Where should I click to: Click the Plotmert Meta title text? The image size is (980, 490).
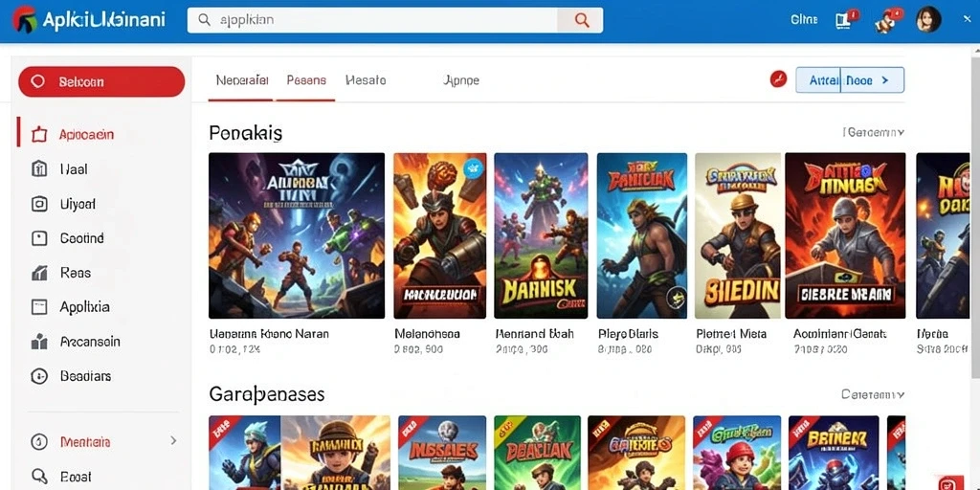point(731,334)
